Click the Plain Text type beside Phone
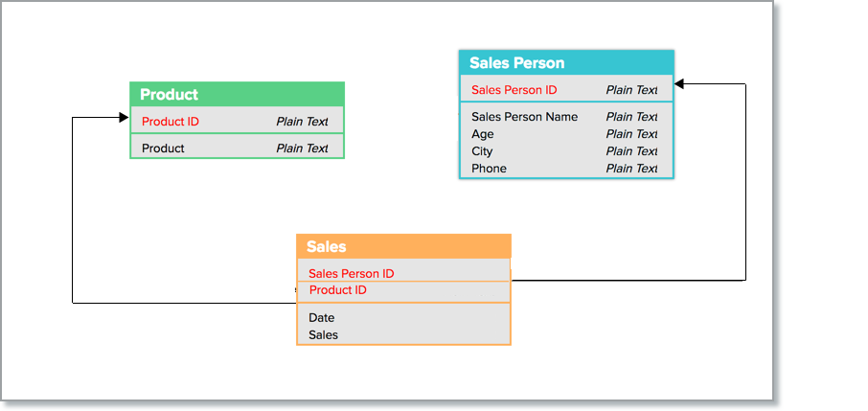 [631, 169]
